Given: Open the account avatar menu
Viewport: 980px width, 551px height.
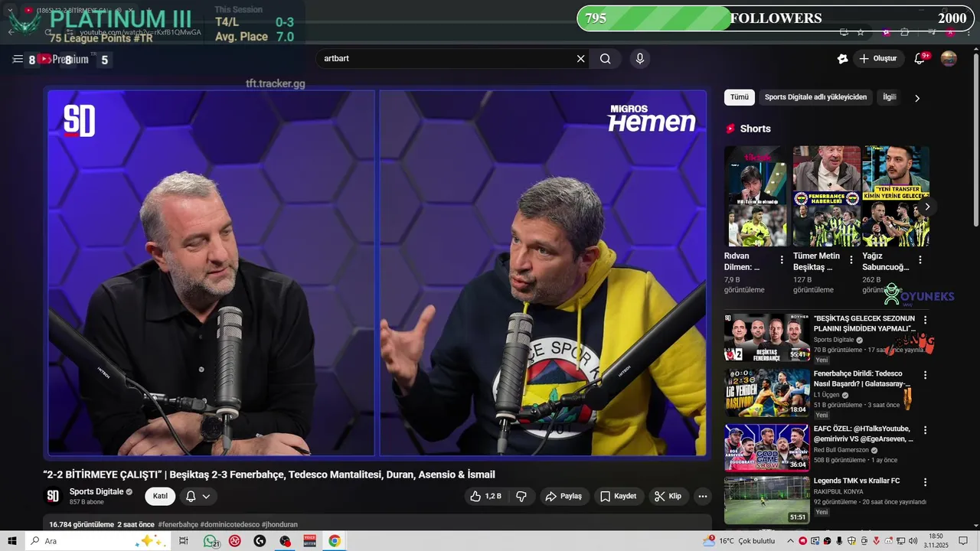Looking at the screenshot, I should pyautogui.click(x=949, y=59).
